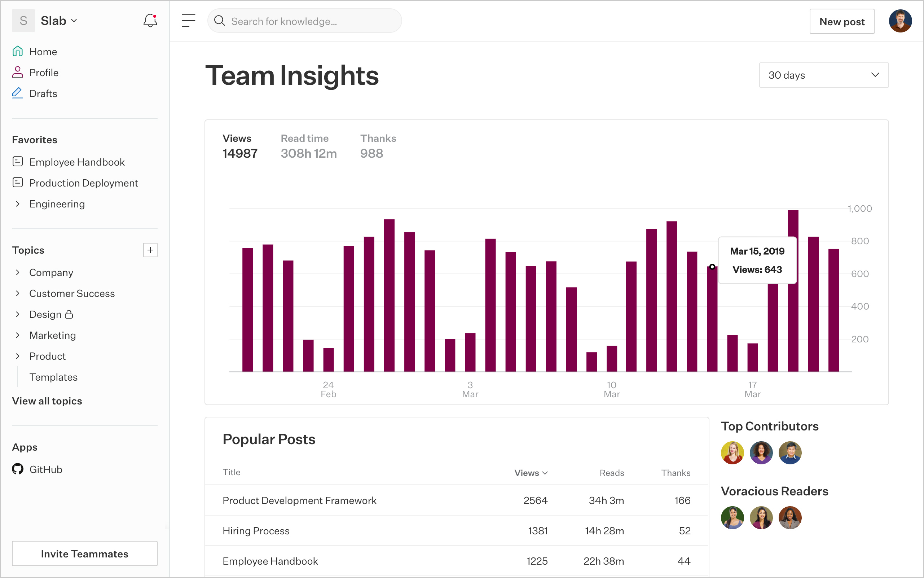This screenshot has width=924, height=578.
Task: Sort Popular Posts by Views column
Action: point(531,473)
